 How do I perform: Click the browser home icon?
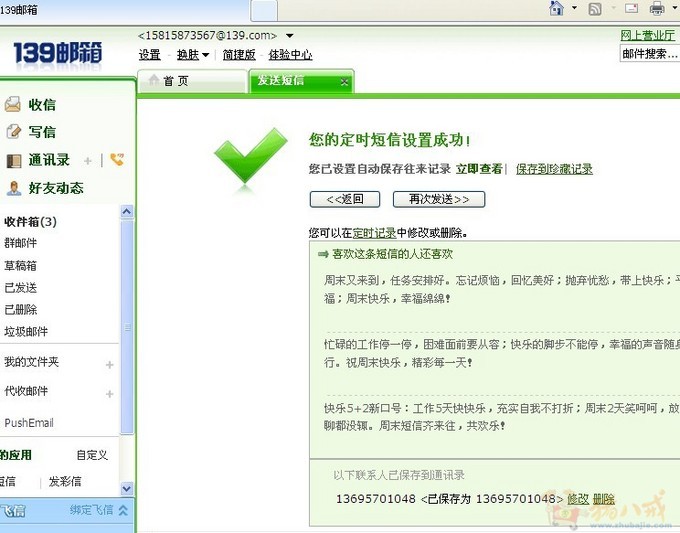556,8
